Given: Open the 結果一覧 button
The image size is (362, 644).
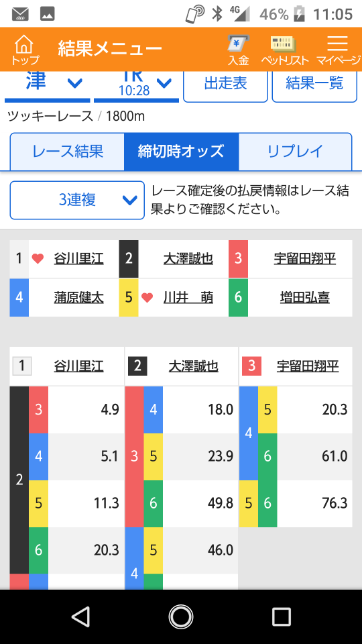Looking at the screenshot, I should pyautogui.click(x=314, y=85).
